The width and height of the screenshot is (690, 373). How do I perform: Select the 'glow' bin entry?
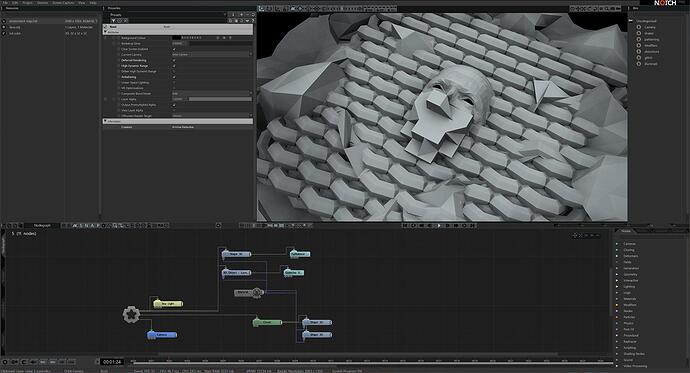648,58
